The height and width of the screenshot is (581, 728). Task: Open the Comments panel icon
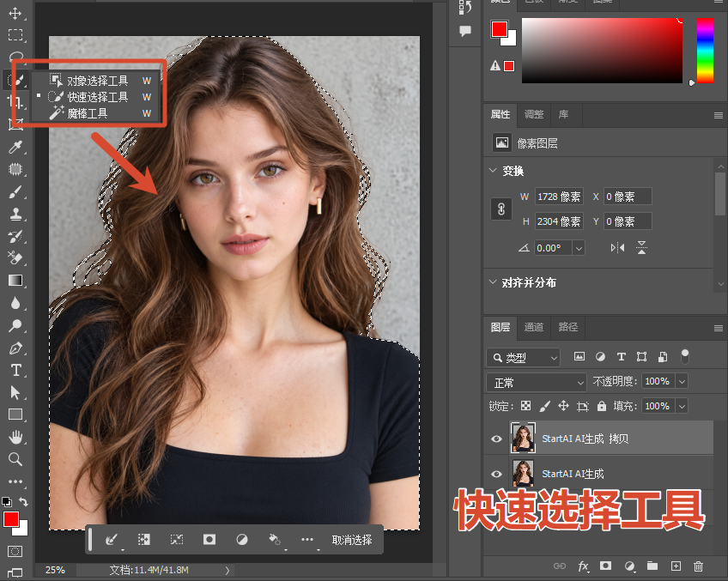pos(465,31)
